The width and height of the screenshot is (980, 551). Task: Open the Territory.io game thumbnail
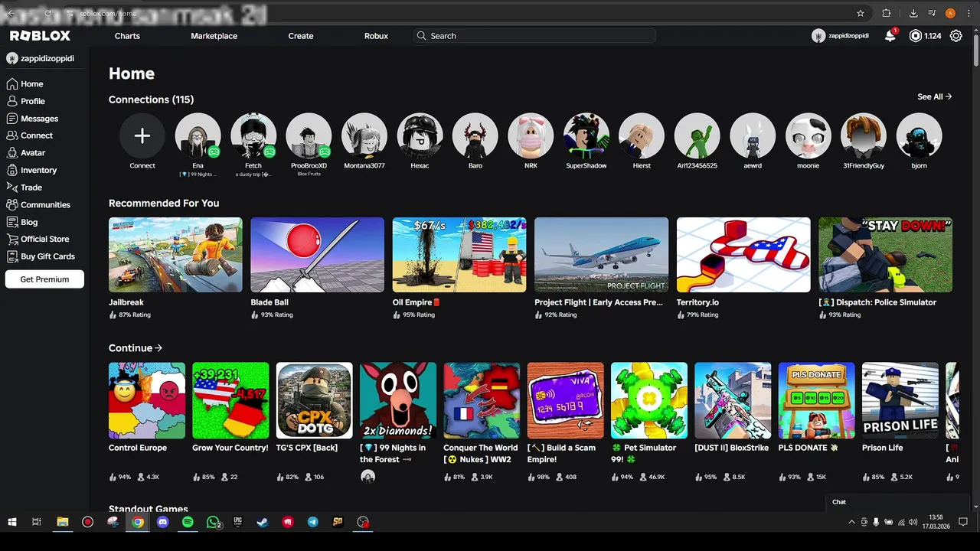[x=743, y=255]
